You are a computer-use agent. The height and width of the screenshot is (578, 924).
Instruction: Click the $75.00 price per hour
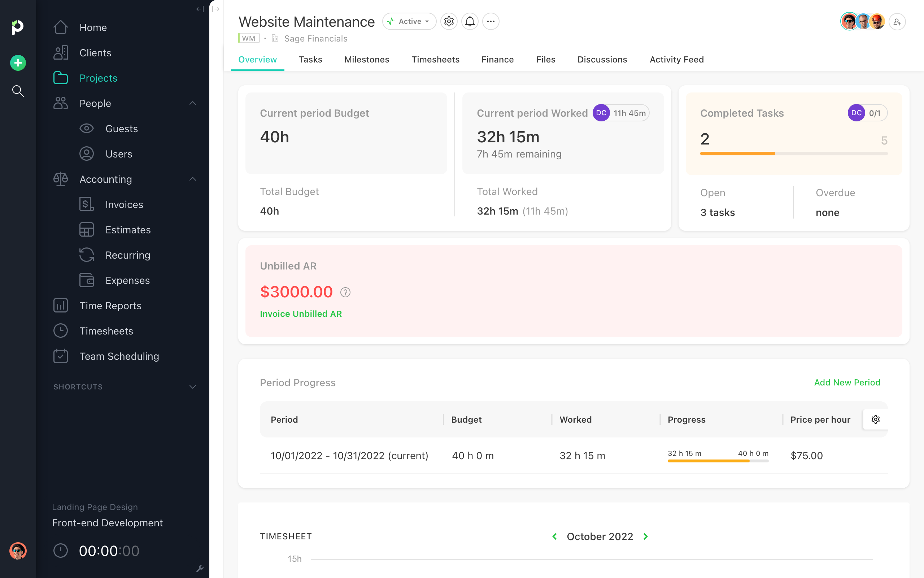pos(806,456)
